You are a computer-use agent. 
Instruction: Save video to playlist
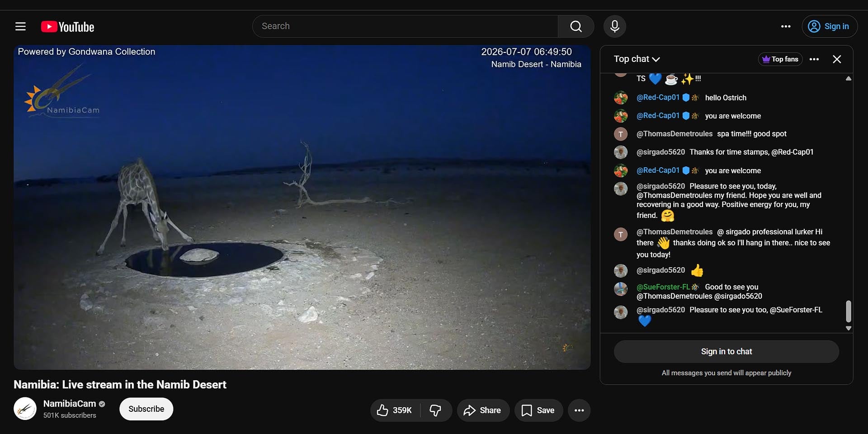[x=538, y=410]
